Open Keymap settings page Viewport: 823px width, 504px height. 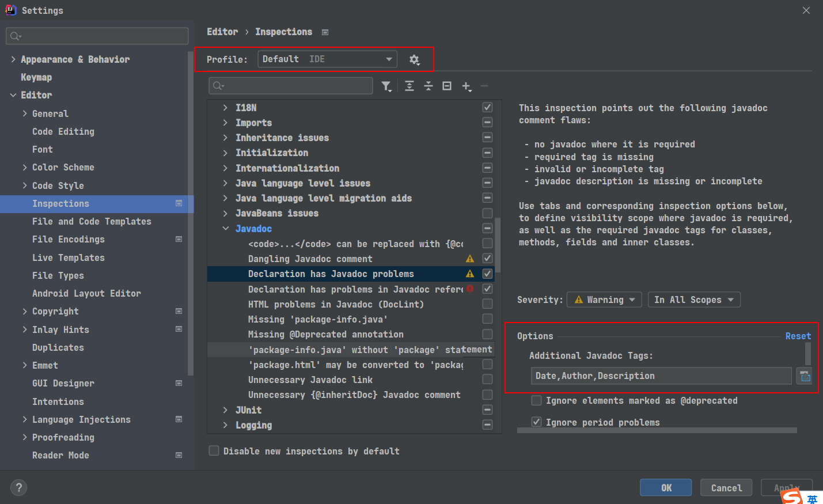[36, 77]
